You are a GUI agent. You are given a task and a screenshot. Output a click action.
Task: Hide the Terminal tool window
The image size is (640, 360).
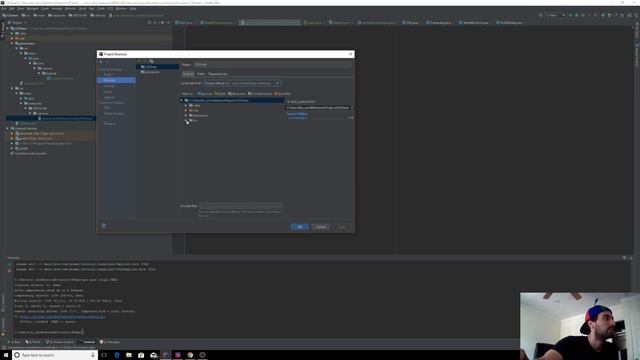(x=631, y=258)
